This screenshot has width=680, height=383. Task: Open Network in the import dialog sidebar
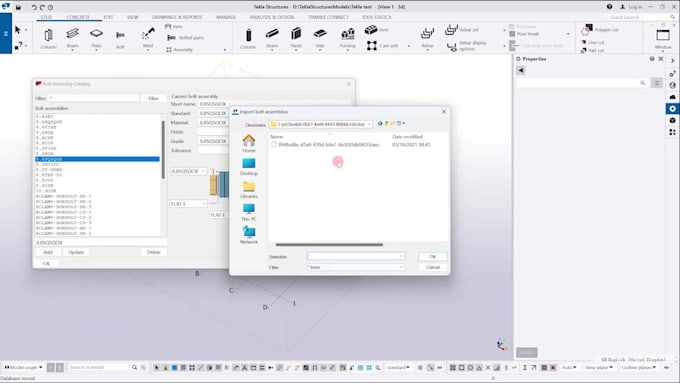[x=248, y=236]
